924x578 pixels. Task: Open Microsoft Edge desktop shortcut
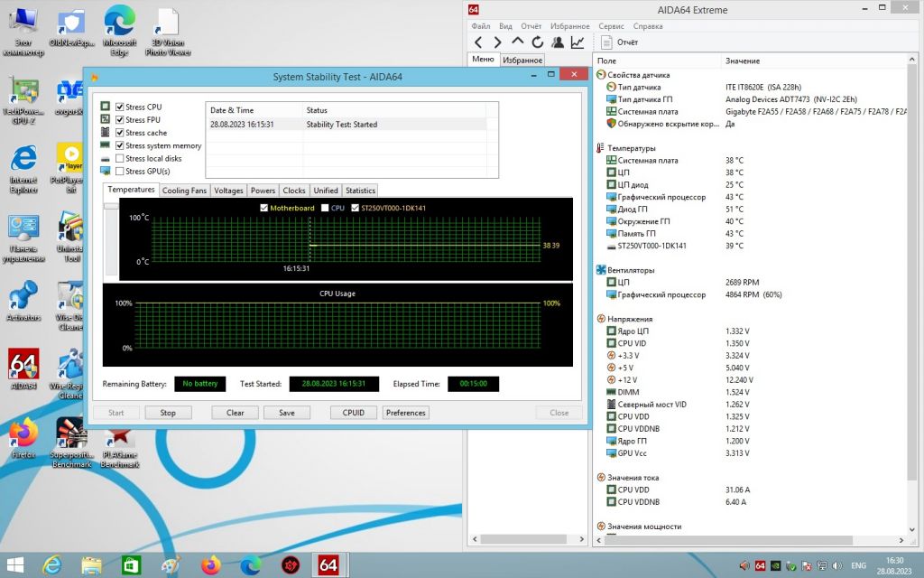pos(120,30)
